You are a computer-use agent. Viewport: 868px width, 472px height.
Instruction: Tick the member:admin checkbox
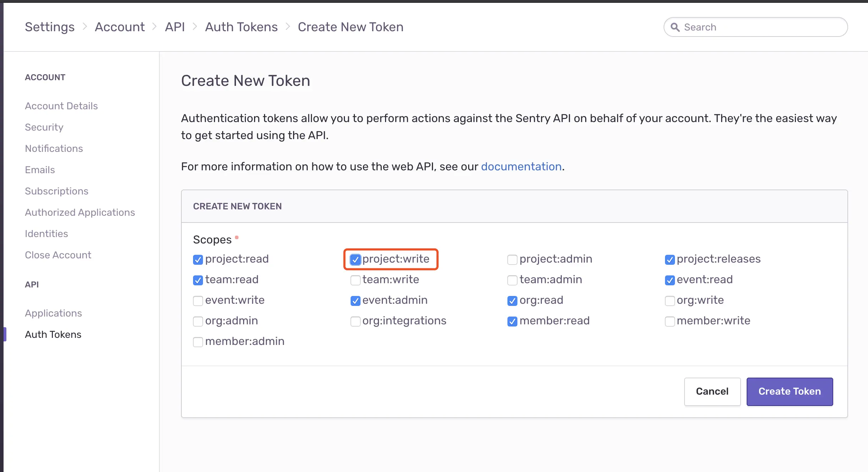pos(198,342)
